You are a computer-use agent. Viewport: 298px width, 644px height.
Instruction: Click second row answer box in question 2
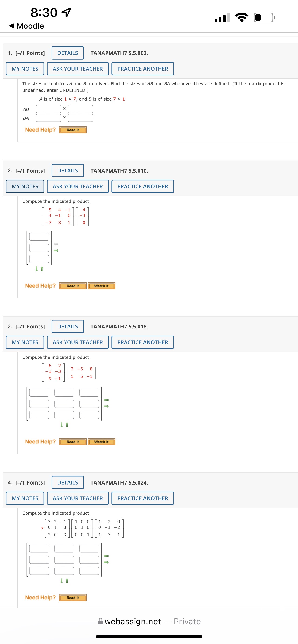[39, 248]
